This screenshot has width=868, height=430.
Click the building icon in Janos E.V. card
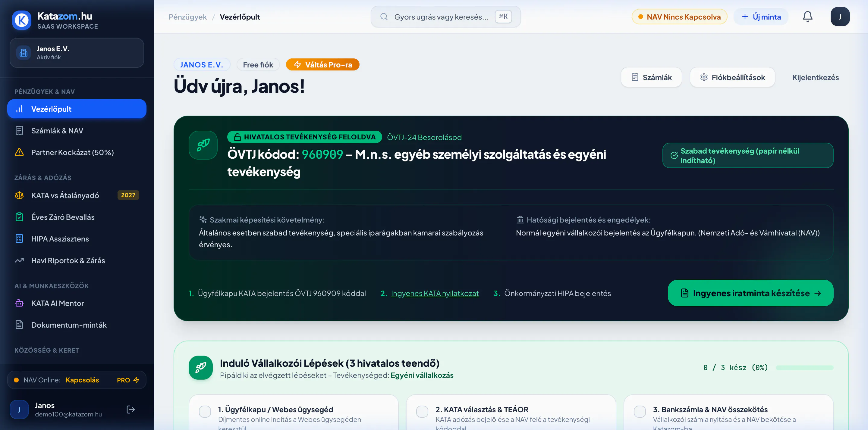click(x=24, y=53)
